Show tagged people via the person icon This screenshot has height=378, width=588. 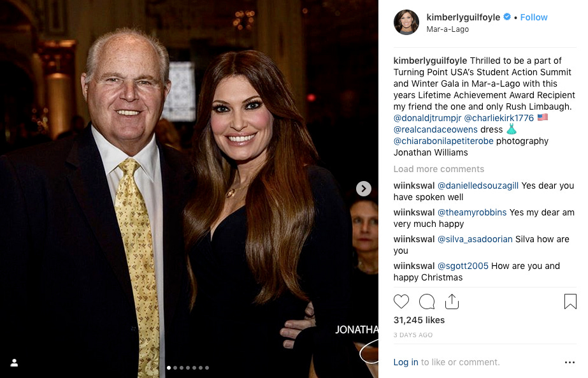coord(14,363)
